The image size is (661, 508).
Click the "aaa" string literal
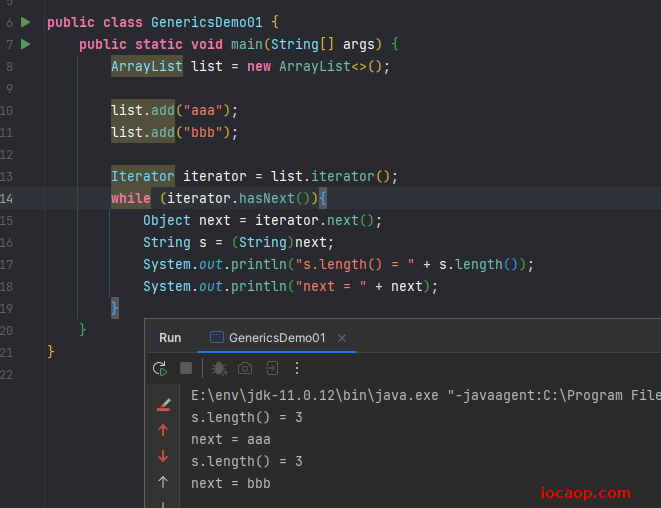(x=203, y=110)
